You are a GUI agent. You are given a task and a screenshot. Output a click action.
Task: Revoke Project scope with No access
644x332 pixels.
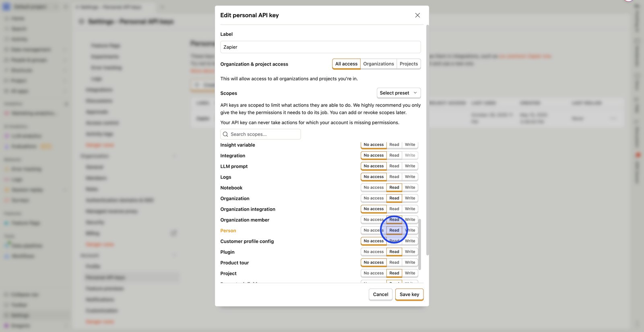[x=374, y=273]
